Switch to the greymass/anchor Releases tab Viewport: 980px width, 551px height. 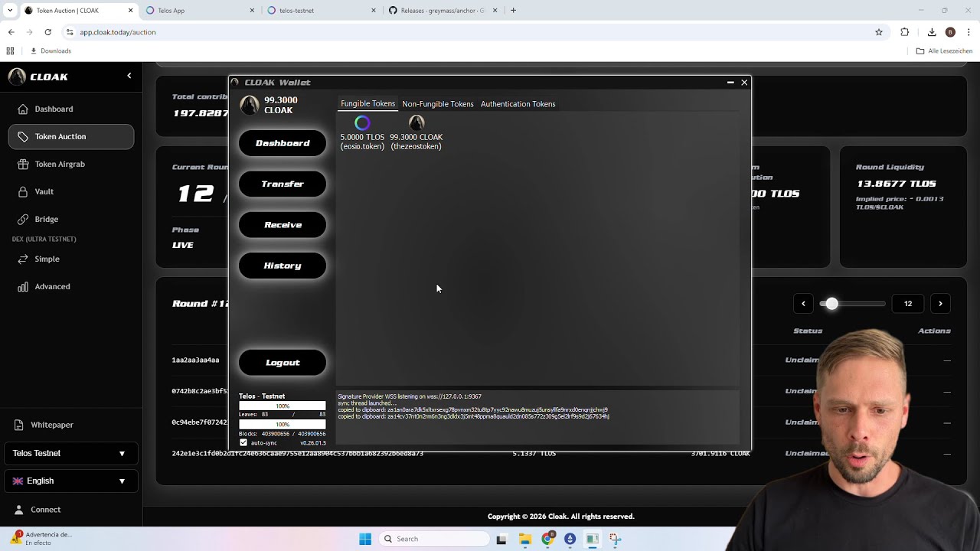point(443,11)
